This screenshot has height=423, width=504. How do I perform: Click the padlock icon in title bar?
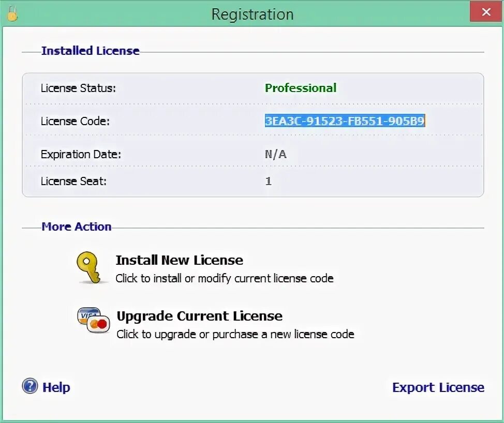pyautogui.click(x=12, y=14)
